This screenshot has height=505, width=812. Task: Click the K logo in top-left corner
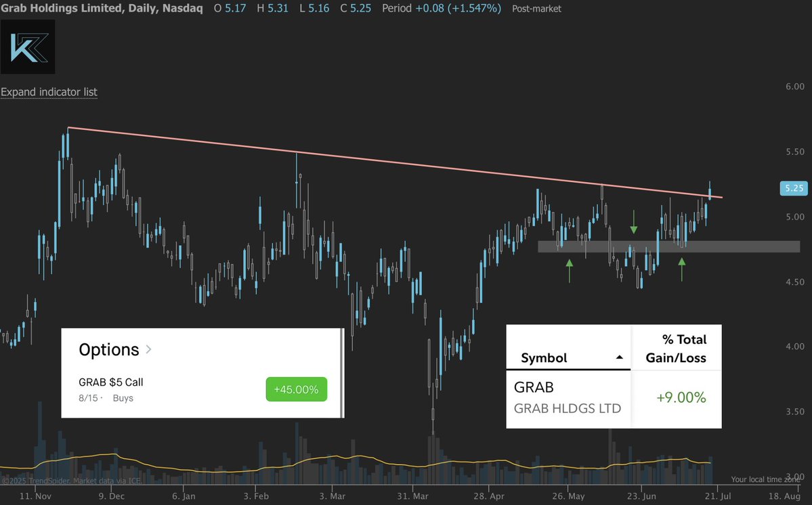(x=28, y=47)
